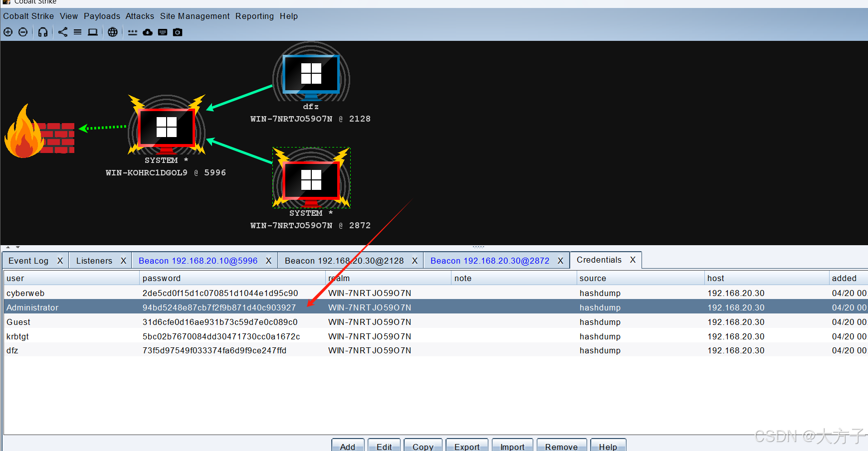The width and height of the screenshot is (868, 451).
Task: Close Beacon 192.168.20.30@2872 tab
Action: [560, 261]
